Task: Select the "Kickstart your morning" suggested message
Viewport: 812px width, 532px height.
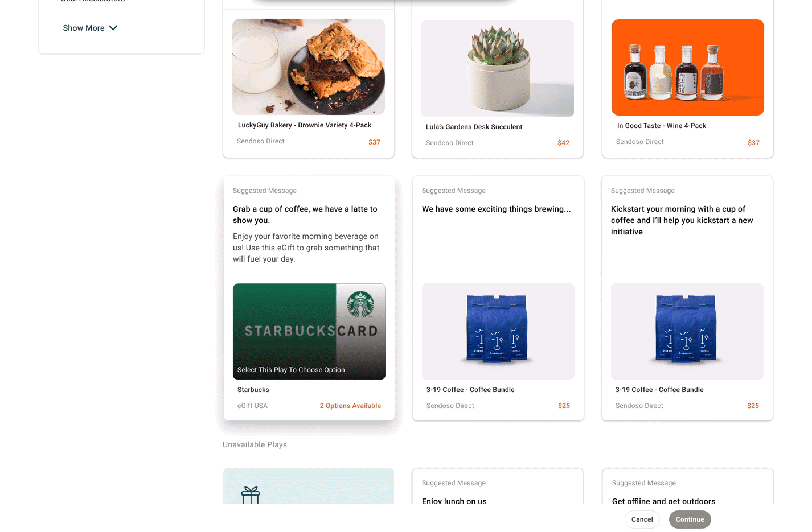Action: tap(682, 220)
